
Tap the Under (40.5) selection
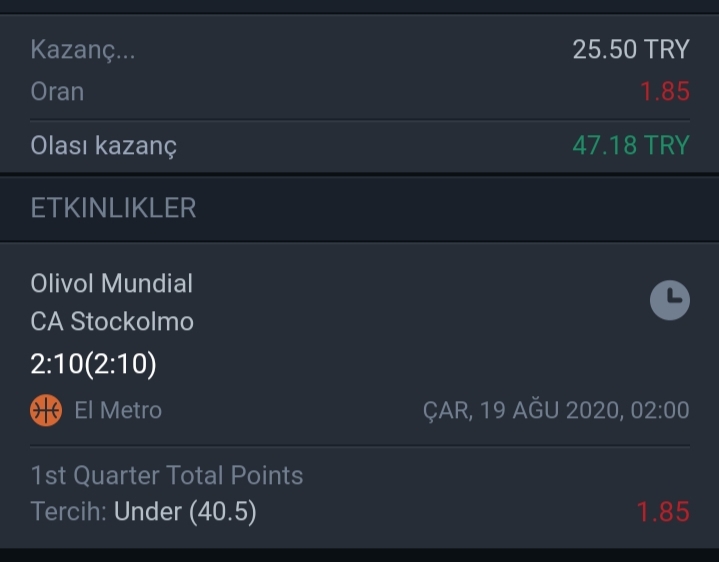(x=185, y=512)
